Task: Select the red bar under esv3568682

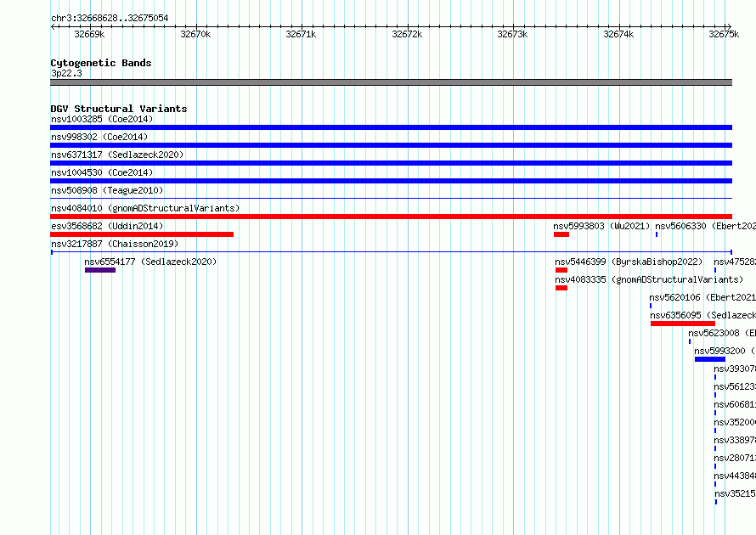Action: (142, 234)
